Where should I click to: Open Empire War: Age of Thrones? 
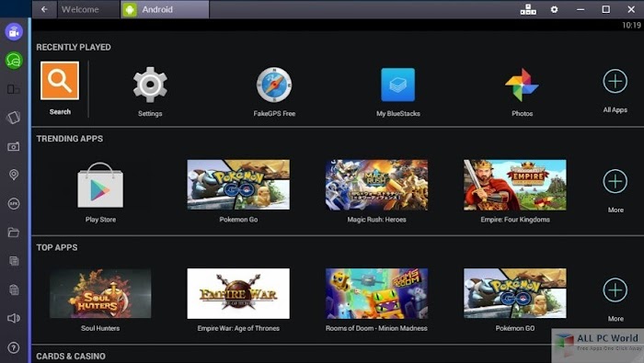238,294
